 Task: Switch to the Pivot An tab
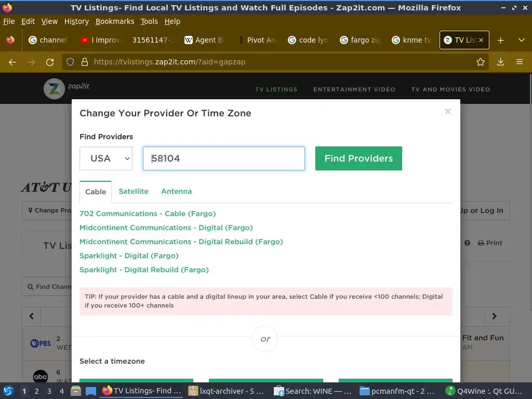tap(257, 40)
